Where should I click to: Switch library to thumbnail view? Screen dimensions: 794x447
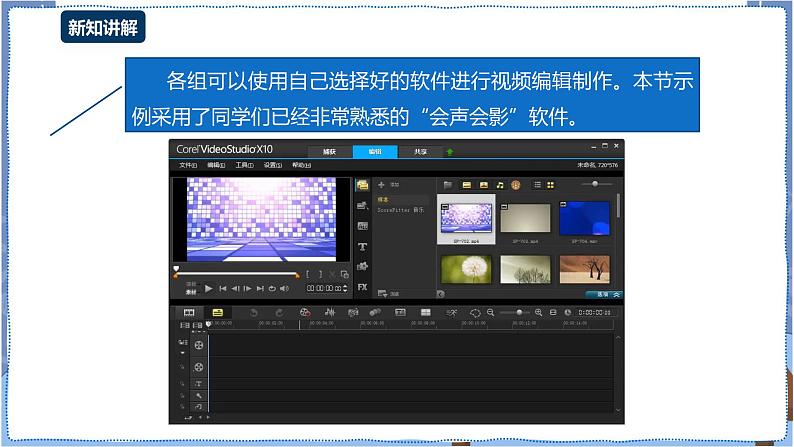(x=550, y=185)
